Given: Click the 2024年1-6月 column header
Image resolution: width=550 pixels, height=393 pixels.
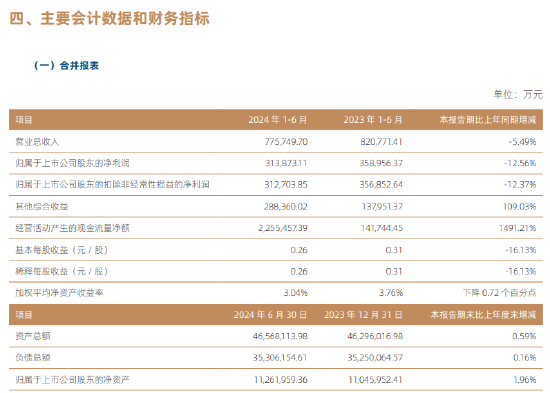Looking at the screenshot, I should pos(278,120).
